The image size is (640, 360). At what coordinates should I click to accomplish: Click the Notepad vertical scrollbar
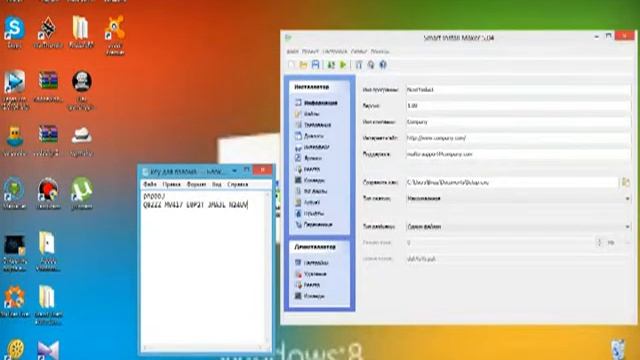pos(268,268)
